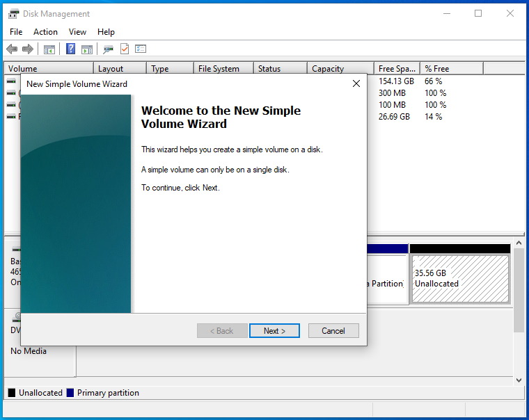Open Help via blue question mark icon

pyautogui.click(x=70, y=49)
